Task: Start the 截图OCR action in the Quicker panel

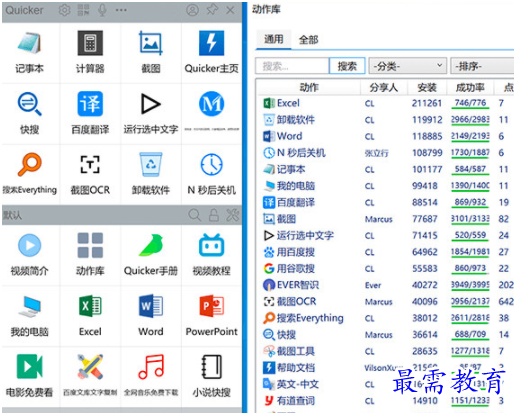Action: tap(90, 174)
